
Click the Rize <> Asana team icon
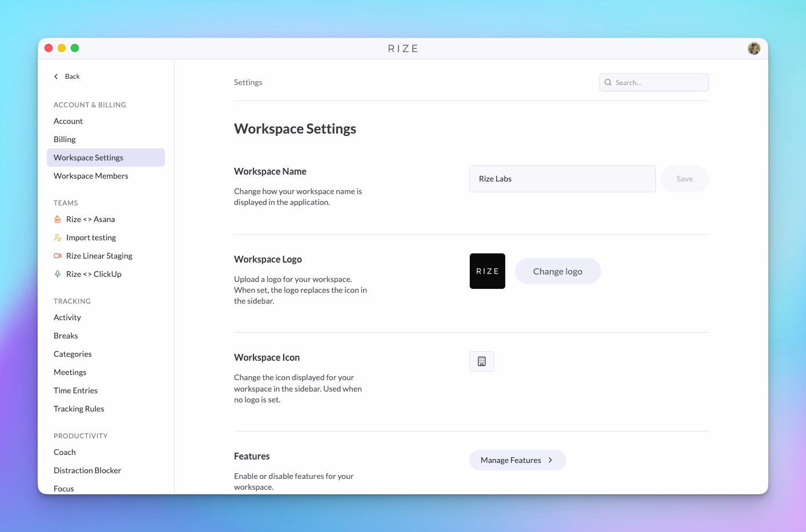[x=57, y=219]
